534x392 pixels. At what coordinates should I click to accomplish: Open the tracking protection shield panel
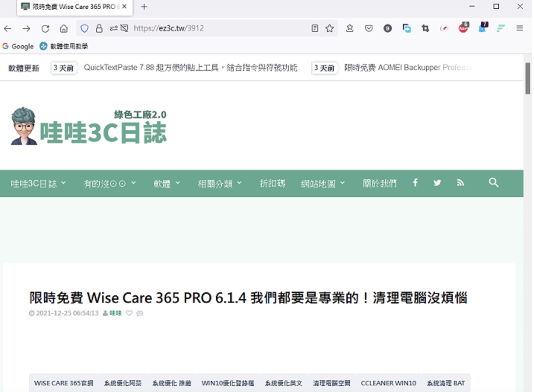(x=85, y=28)
